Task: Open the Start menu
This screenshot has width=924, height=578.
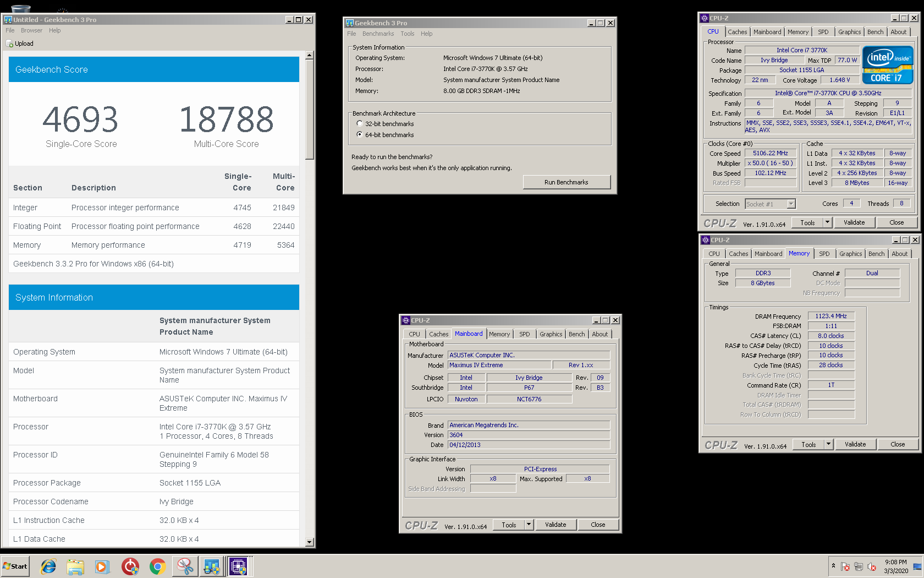Action: (15, 566)
